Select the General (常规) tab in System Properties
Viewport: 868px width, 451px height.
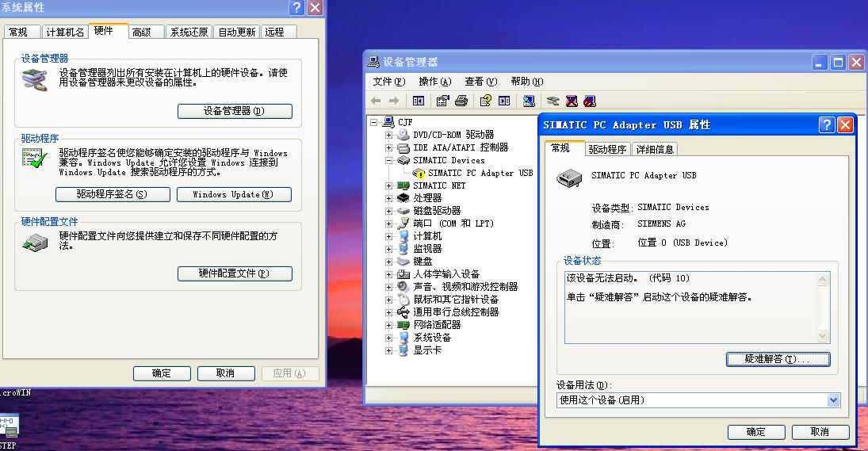(x=21, y=32)
